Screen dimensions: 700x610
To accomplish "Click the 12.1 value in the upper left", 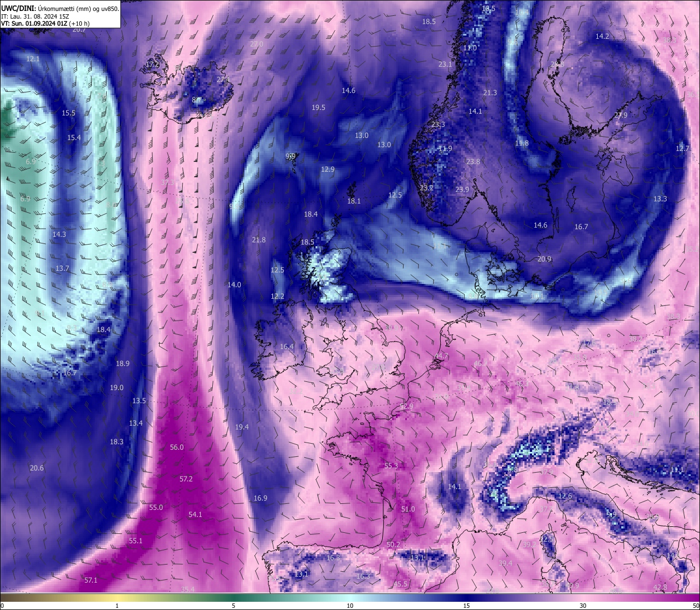I will (x=33, y=59).
